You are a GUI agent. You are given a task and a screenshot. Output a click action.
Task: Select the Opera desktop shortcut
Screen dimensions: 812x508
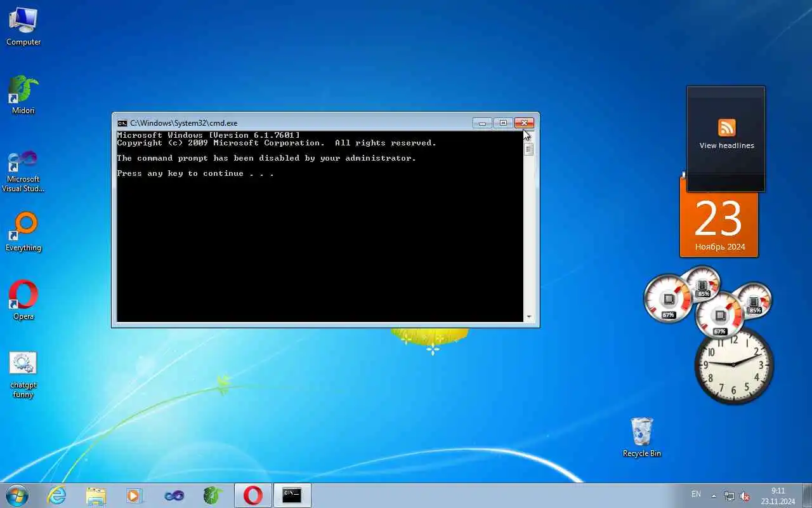tap(23, 300)
